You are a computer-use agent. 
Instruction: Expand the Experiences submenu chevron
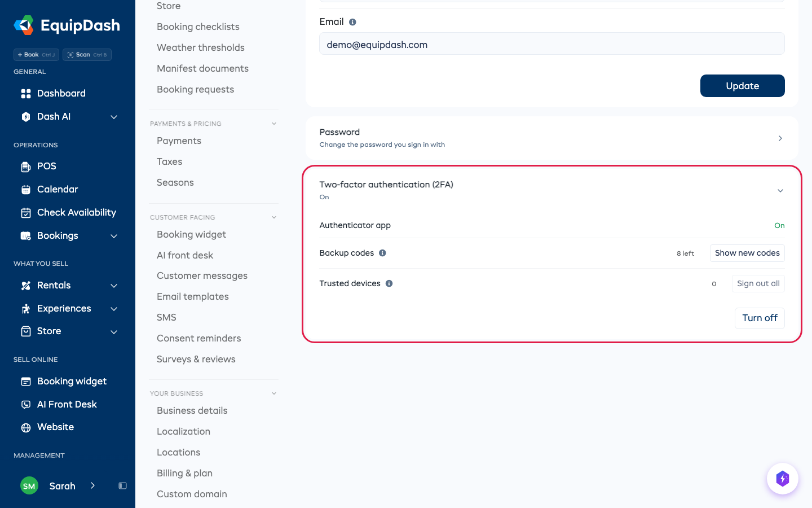[x=114, y=309]
